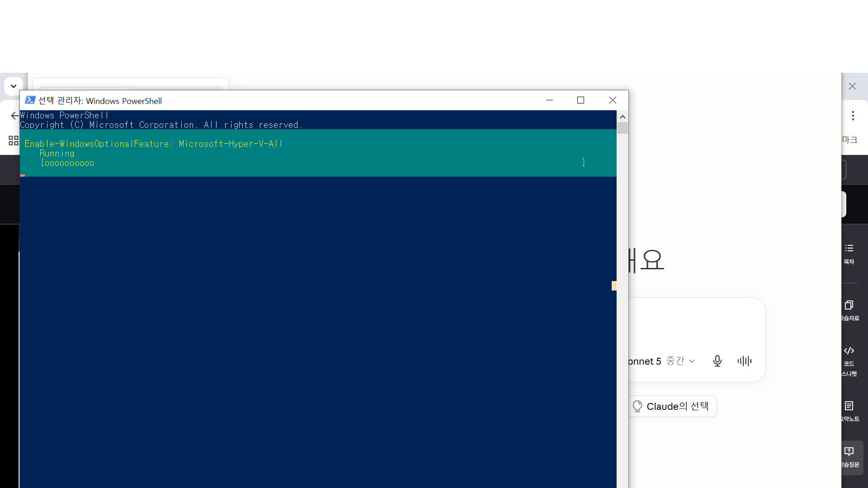868x488 pixels.
Task: Maximize the Windows PowerShell window
Action: point(580,100)
